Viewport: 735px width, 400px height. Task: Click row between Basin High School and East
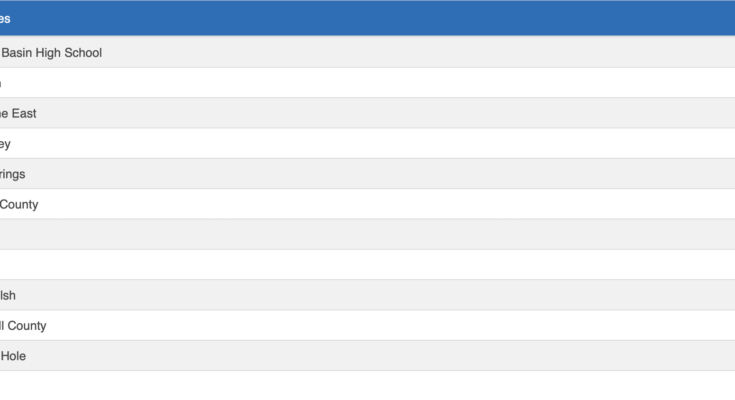coord(367,83)
